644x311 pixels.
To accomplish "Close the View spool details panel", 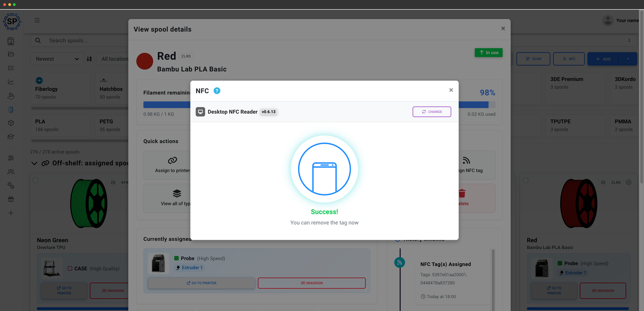I will coord(503,28).
